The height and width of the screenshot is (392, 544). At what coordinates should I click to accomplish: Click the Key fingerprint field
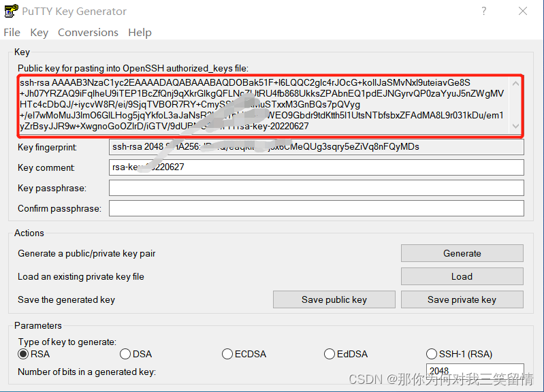[x=317, y=147]
